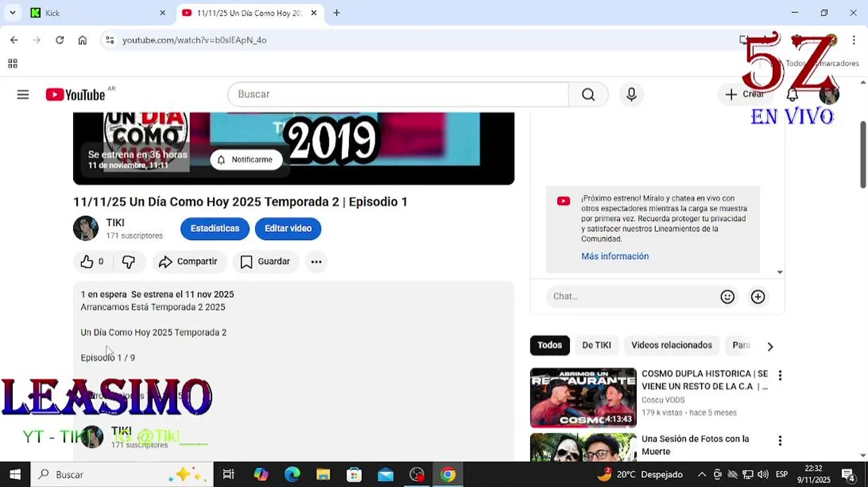Open emoji picker in chat
This screenshot has width=868, height=487.
[x=727, y=296]
